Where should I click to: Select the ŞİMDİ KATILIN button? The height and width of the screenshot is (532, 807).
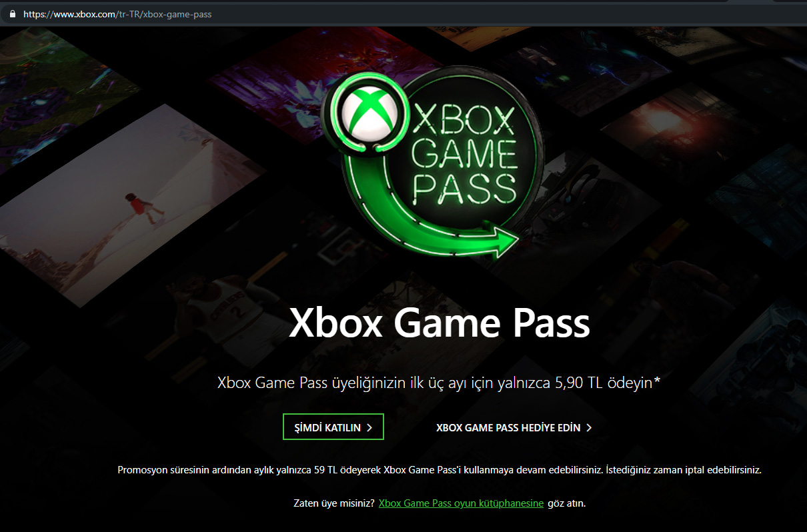coord(333,427)
